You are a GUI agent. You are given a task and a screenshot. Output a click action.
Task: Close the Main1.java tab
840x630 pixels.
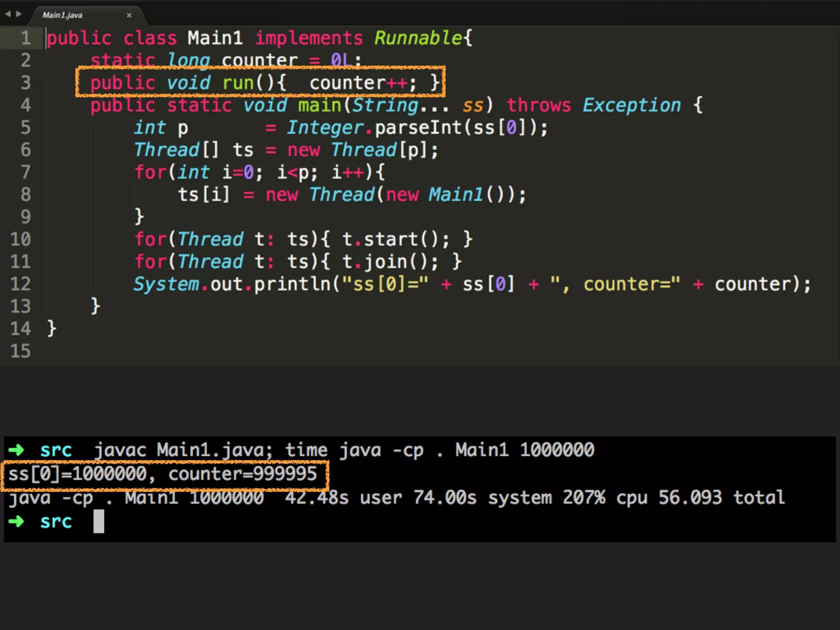129,15
